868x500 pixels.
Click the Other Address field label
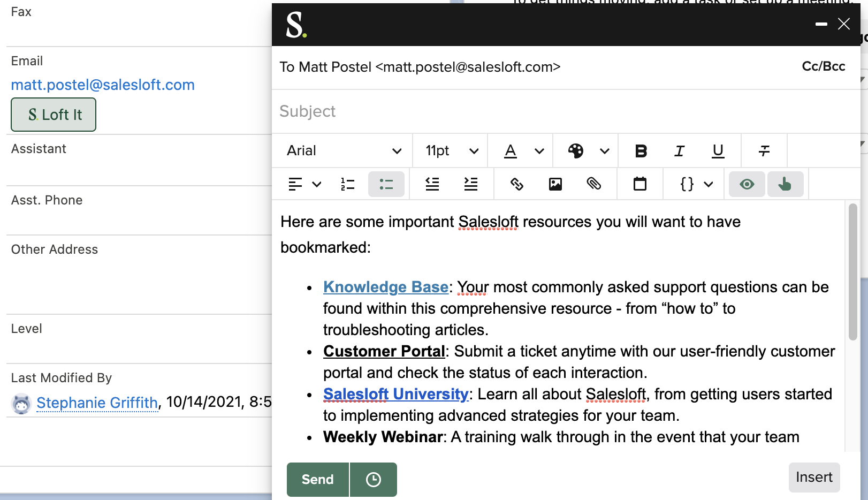point(55,249)
